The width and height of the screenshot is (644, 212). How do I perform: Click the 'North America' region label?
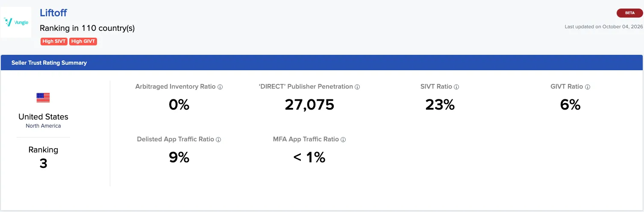point(43,126)
